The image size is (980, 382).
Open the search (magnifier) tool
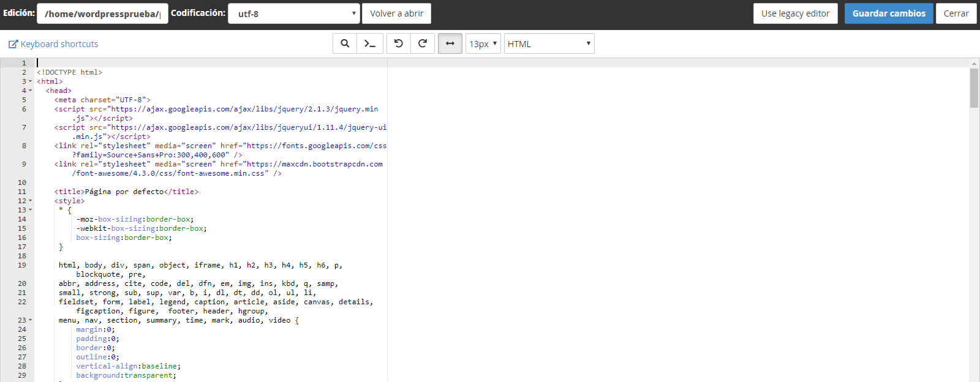click(345, 43)
